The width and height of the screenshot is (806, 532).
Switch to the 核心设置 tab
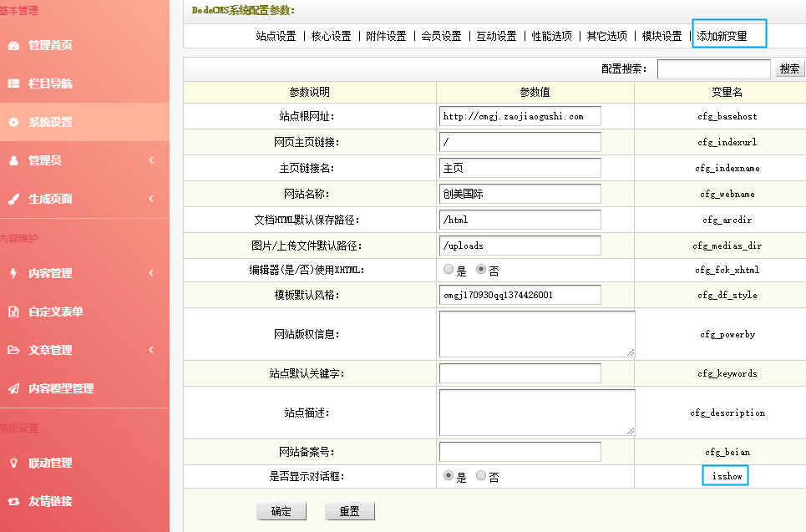pos(331,36)
